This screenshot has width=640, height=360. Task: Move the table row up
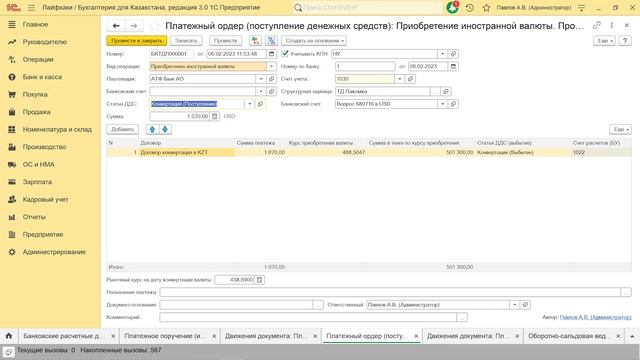point(152,129)
